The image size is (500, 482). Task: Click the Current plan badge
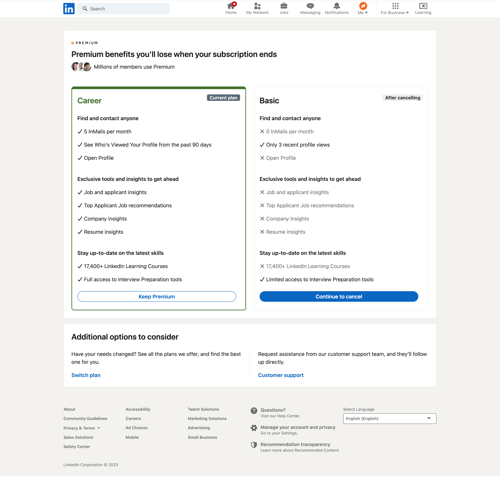[223, 98]
